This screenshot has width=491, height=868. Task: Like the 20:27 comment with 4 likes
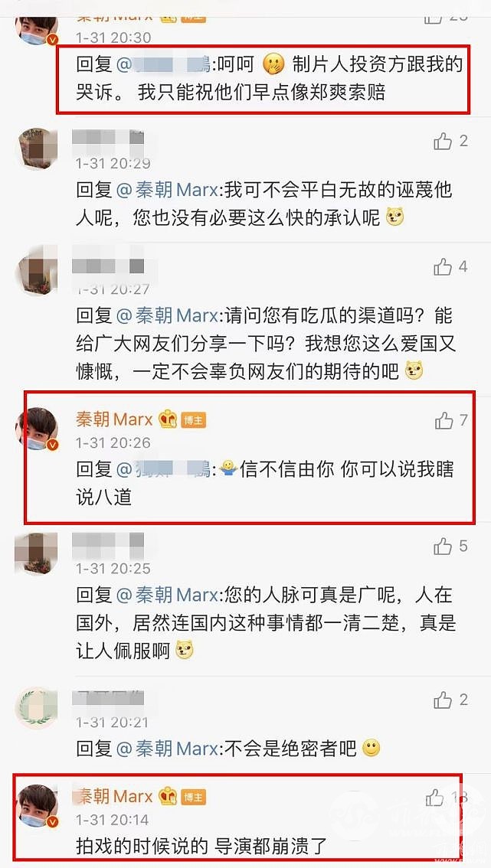click(443, 267)
